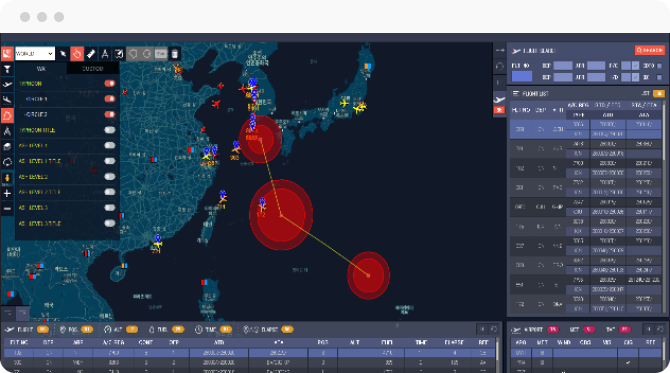670x373 pixels.
Task: Click the trash delete icon in map toolbar
Action: pos(174,54)
